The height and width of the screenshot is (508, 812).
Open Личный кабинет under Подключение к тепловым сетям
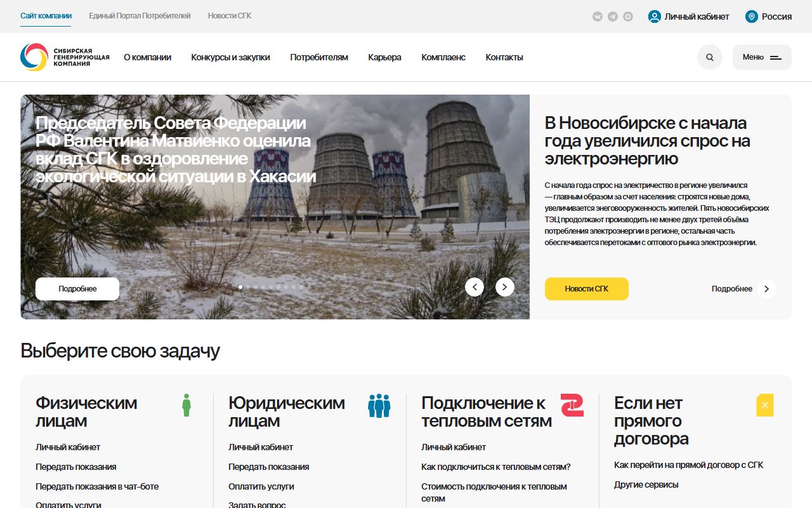coord(454,447)
